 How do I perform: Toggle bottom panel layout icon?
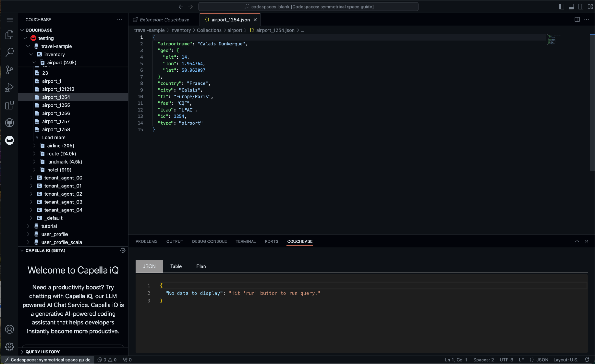tap(571, 7)
